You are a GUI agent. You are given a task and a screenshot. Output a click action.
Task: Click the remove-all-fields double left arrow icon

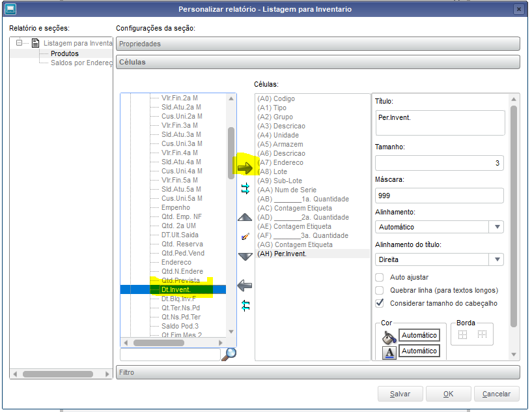(x=245, y=305)
